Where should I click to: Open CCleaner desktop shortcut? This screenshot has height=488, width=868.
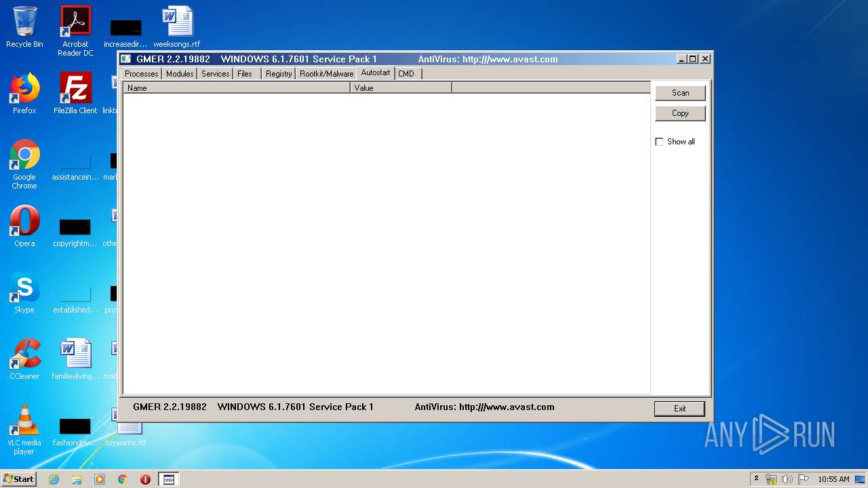[x=24, y=359]
